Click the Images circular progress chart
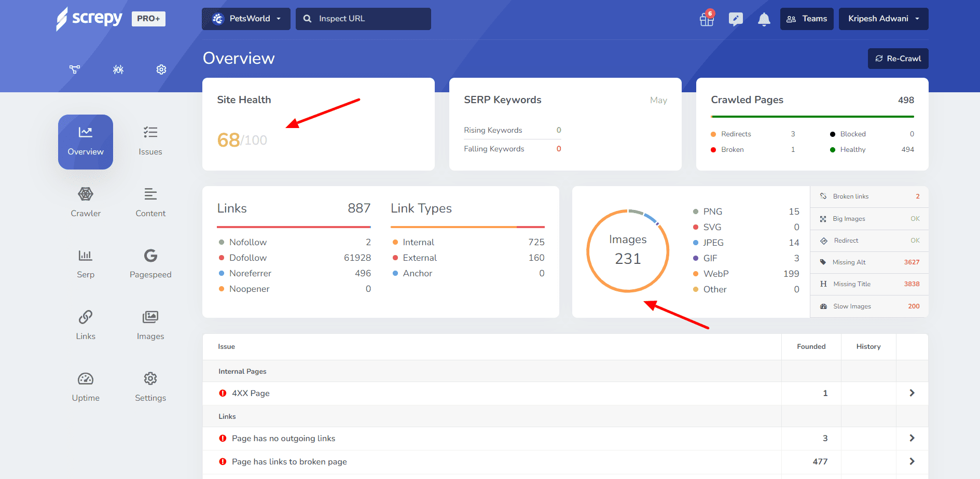This screenshot has width=980, height=479. (x=628, y=251)
